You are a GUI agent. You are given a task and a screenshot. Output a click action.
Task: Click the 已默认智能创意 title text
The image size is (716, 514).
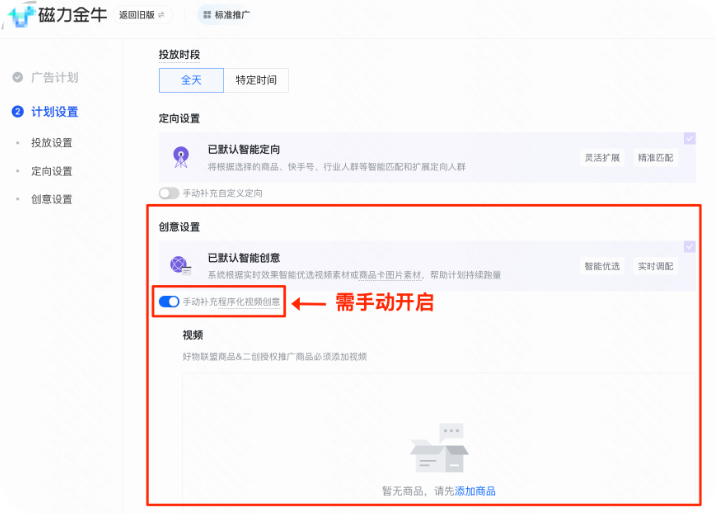[244, 258]
